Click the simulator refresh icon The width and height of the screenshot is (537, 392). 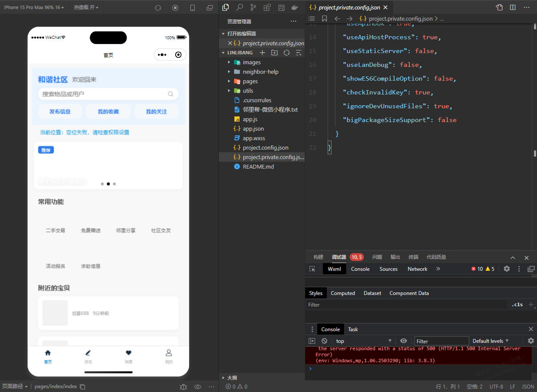coord(158,8)
